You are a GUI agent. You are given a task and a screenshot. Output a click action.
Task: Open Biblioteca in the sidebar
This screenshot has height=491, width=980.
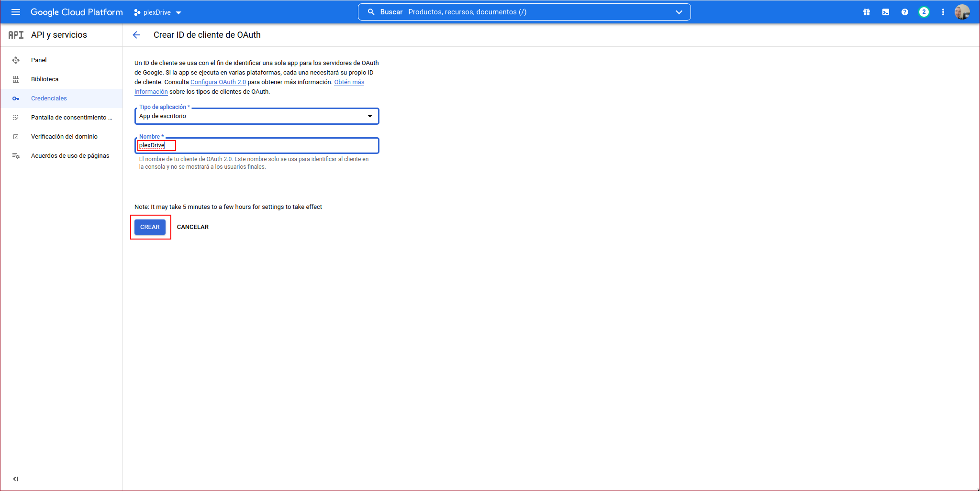point(45,79)
